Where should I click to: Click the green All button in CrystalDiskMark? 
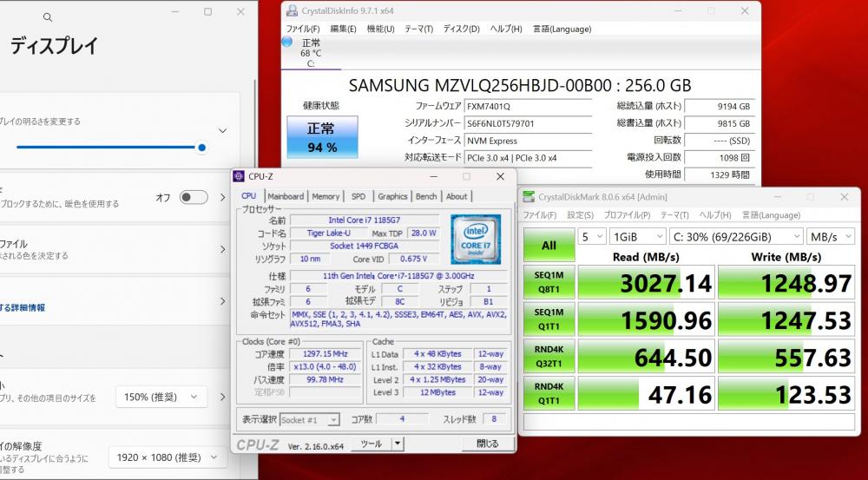coord(549,246)
